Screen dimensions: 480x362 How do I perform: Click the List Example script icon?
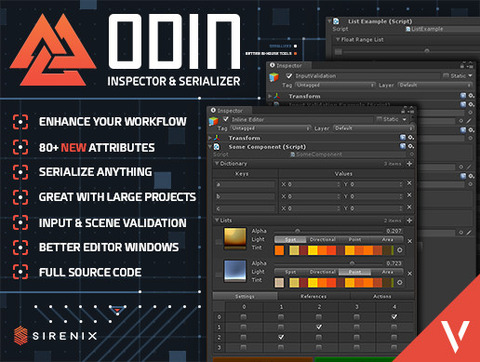click(336, 21)
